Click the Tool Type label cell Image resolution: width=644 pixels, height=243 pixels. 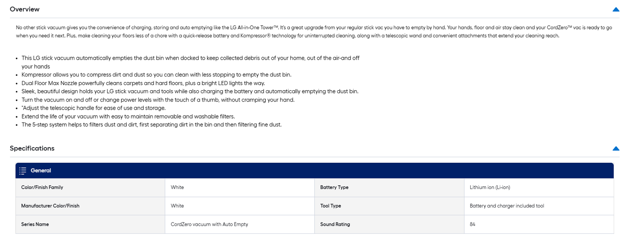[x=330, y=206]
